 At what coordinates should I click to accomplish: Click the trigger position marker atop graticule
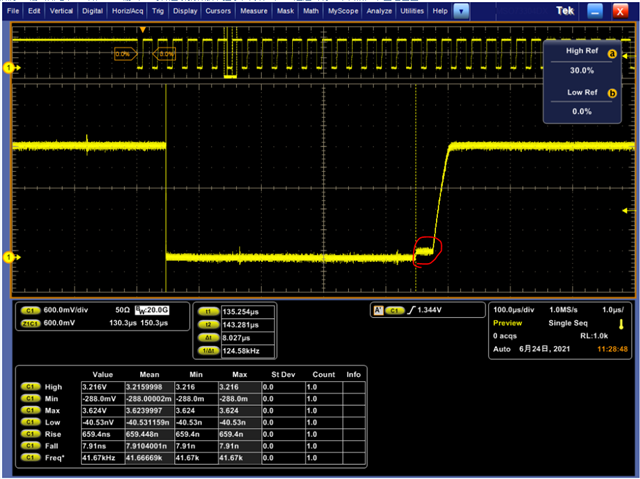pos(143,29)
